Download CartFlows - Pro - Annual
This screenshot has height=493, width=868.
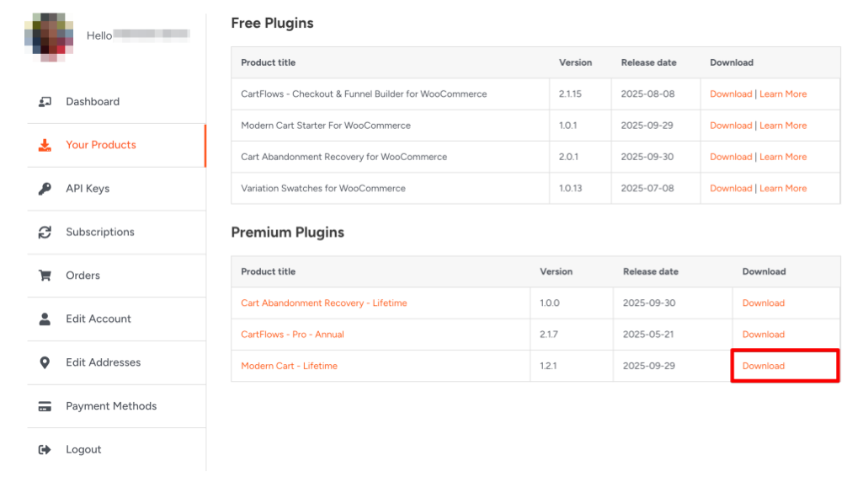point(763,335)
